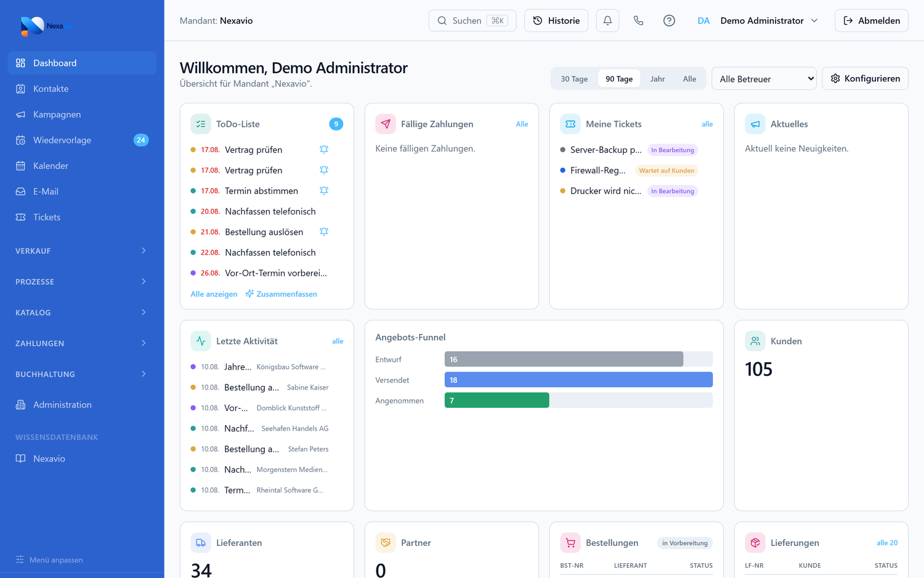Viewport: 924px width, 578px height.
Task: Click the Zusammenfassen link in ToDo-Liste
Action: tap(282, 294)
